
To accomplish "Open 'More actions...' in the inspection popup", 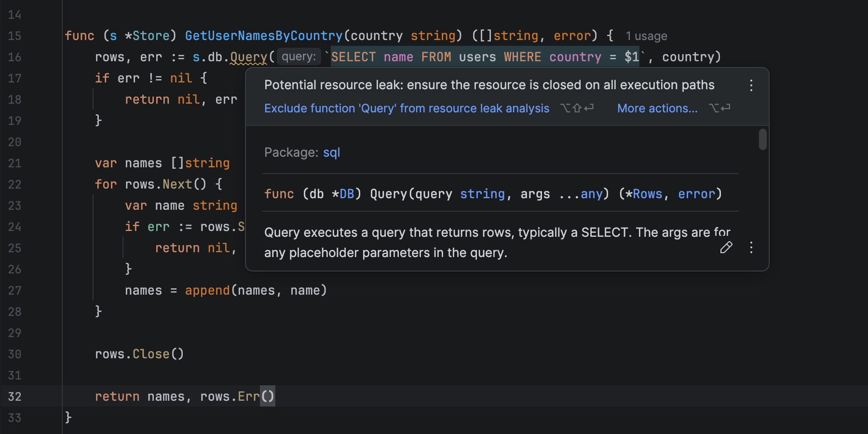I will (x=657, y=108).
